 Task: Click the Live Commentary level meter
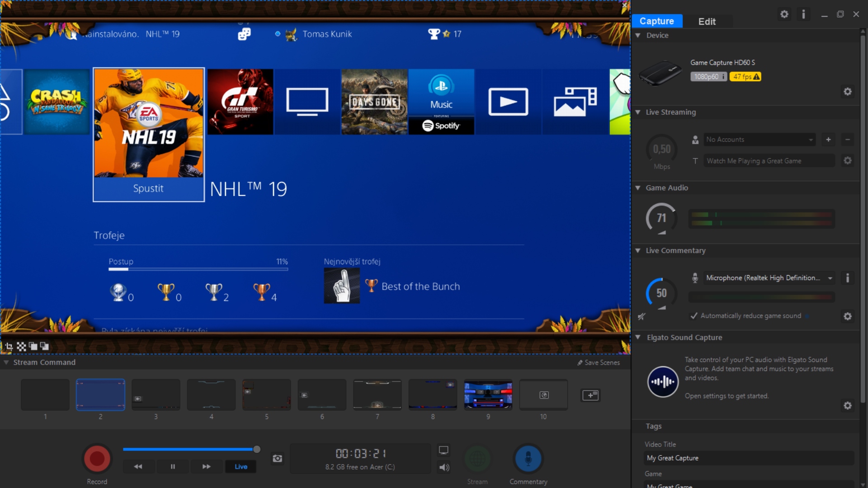click(762, 297)
